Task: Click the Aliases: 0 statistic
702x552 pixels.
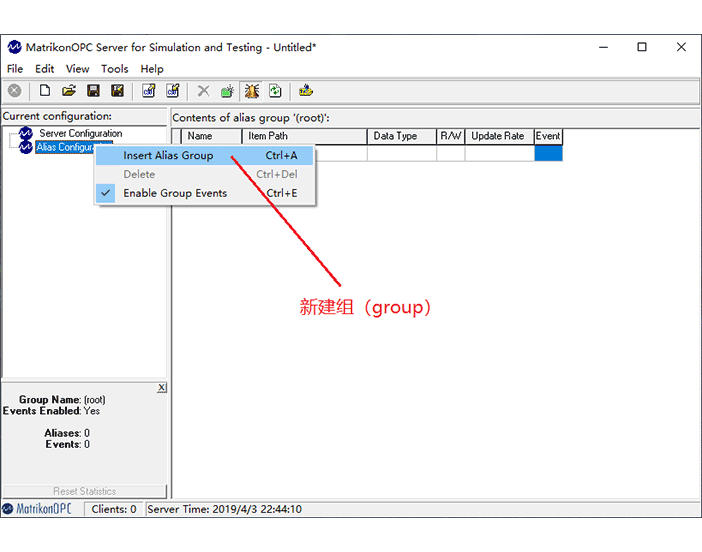Action: coord(67,433)
